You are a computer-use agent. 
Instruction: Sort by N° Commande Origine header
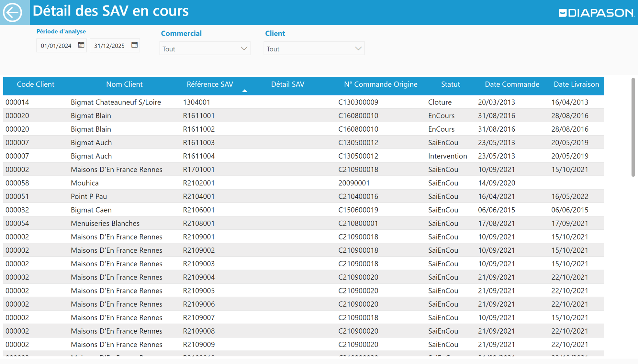pos(380,84)
